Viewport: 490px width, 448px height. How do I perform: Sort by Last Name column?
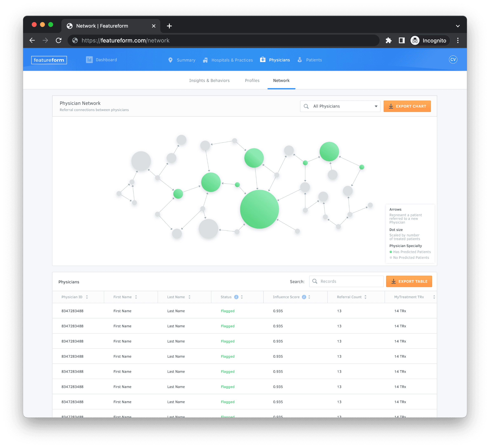point(189,297)
